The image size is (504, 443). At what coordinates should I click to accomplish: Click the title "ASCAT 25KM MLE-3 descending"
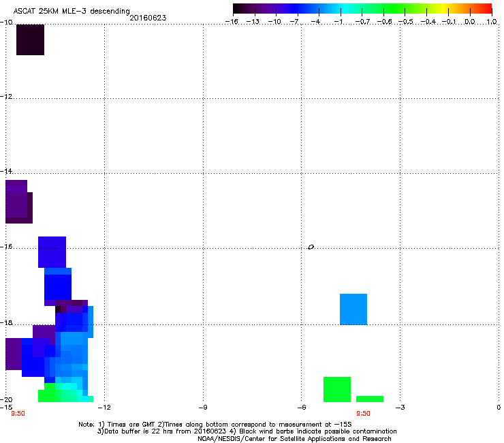click(72, 11)
